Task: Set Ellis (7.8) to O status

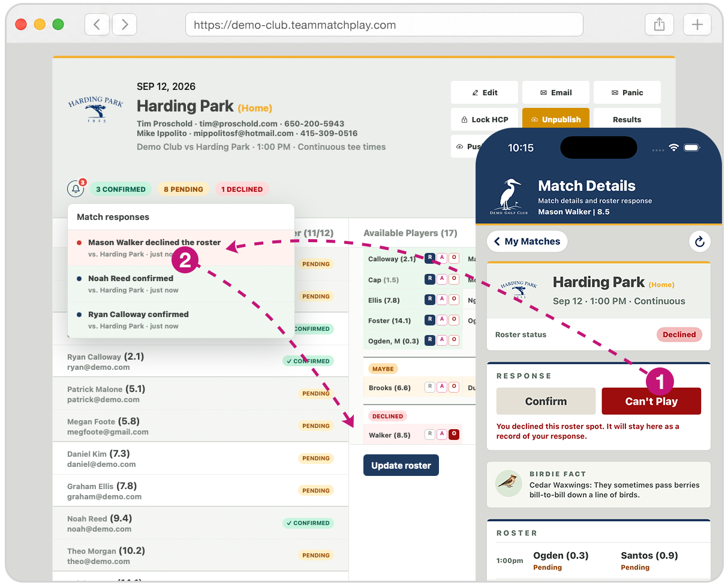Action: click(454, 300)
